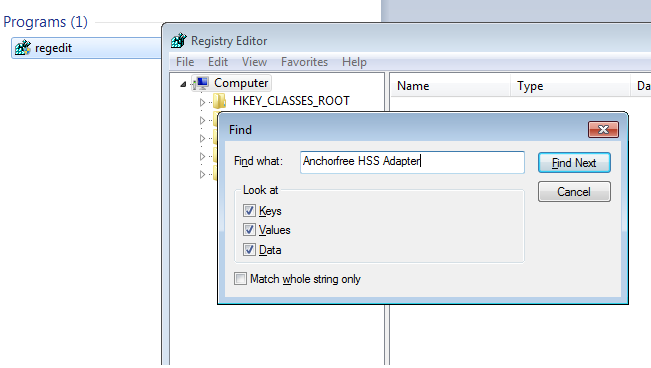Toggle the Keys checkbox
Image resolution: width=651 pixels, height=368 pixels.
[249, 211]
